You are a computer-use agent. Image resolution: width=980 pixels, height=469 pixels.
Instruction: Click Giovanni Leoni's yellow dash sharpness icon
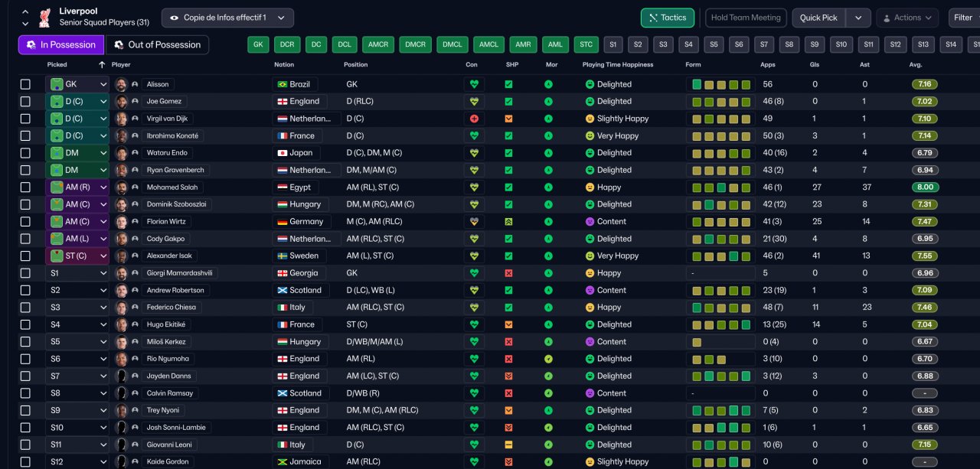[x=508, y=445]
